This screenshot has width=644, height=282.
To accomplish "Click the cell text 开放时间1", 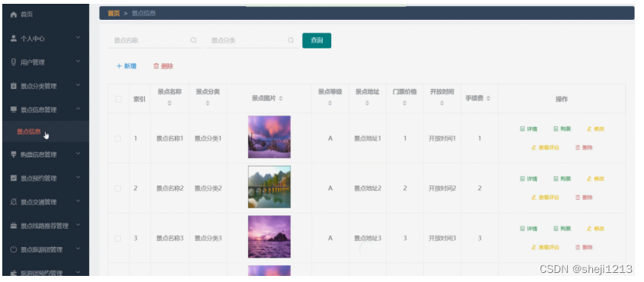I will [442, 138].
